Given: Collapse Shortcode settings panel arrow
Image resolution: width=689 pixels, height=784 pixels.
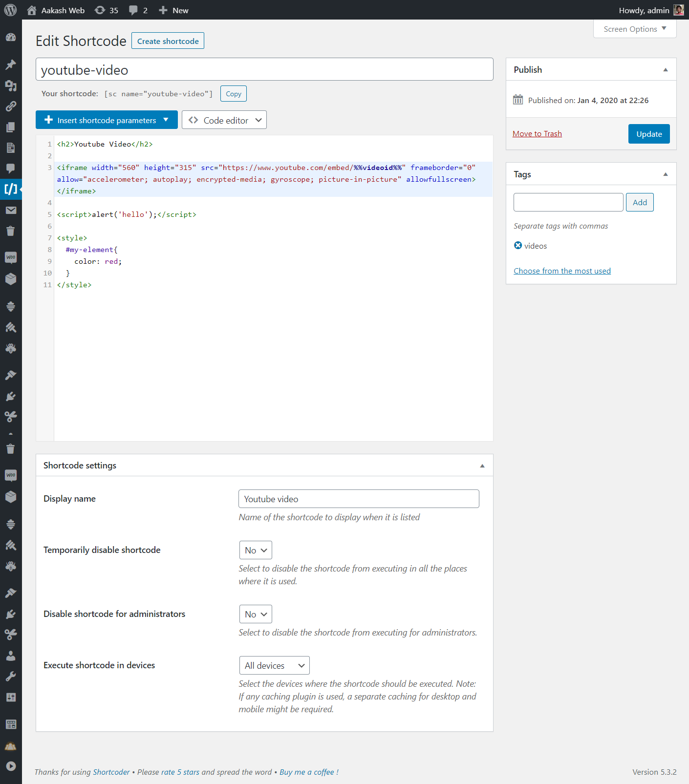Looking at the screenshot, I should pyautogui.click(x=482, y=466).
